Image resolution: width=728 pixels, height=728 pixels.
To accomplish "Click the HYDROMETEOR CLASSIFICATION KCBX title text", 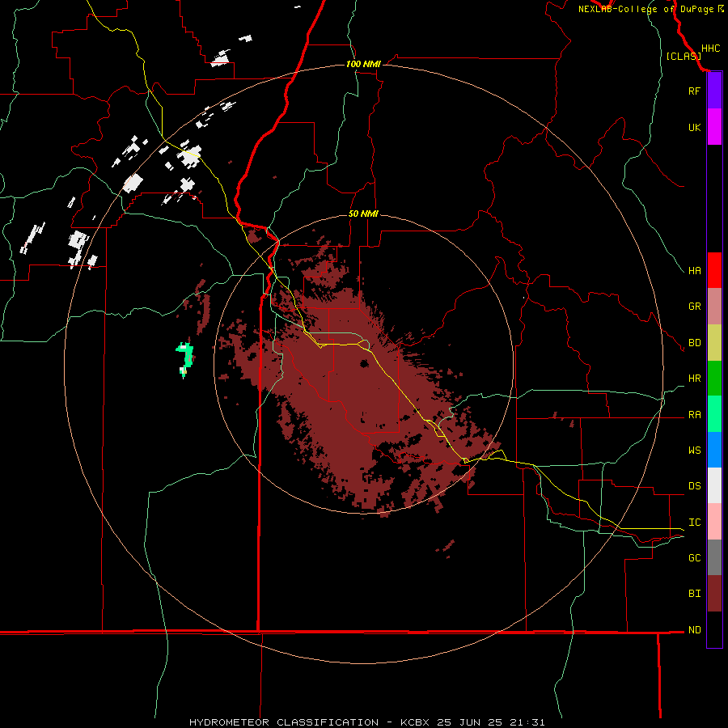I will (366, 722).
